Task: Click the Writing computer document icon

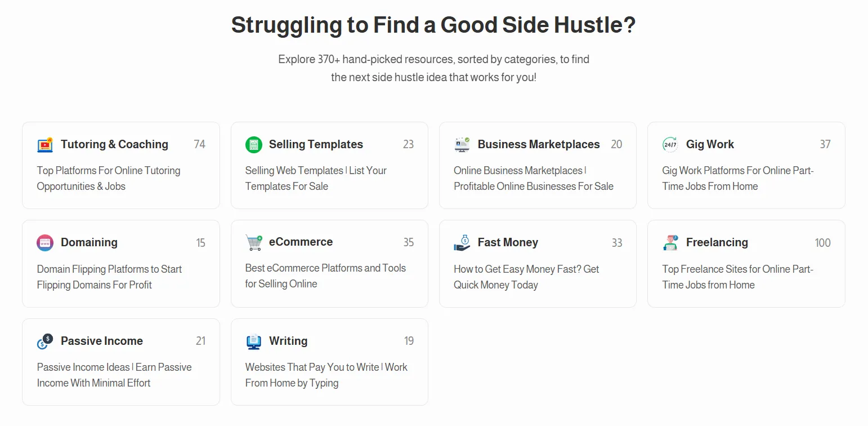Action: pyautogui.click(x=254, y=341)
